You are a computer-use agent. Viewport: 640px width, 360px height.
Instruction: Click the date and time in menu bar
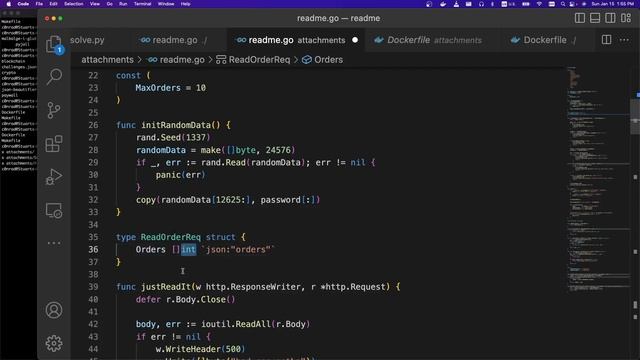(613, 4)
